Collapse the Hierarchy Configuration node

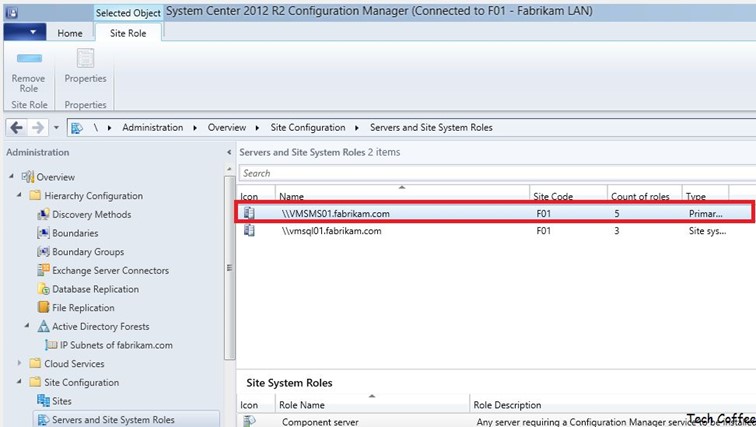coord(19,195)
